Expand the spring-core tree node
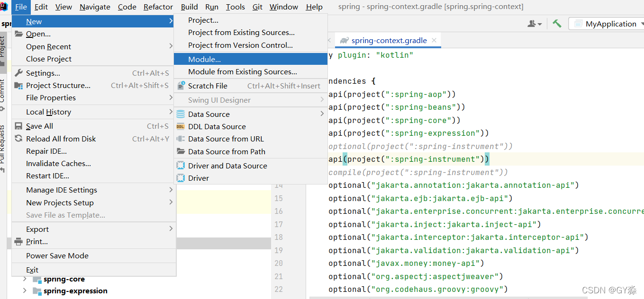 [25, 279]
